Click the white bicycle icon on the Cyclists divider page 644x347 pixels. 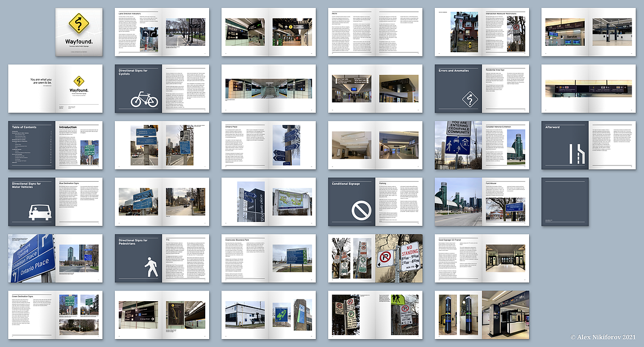click(x=144, y=100)
